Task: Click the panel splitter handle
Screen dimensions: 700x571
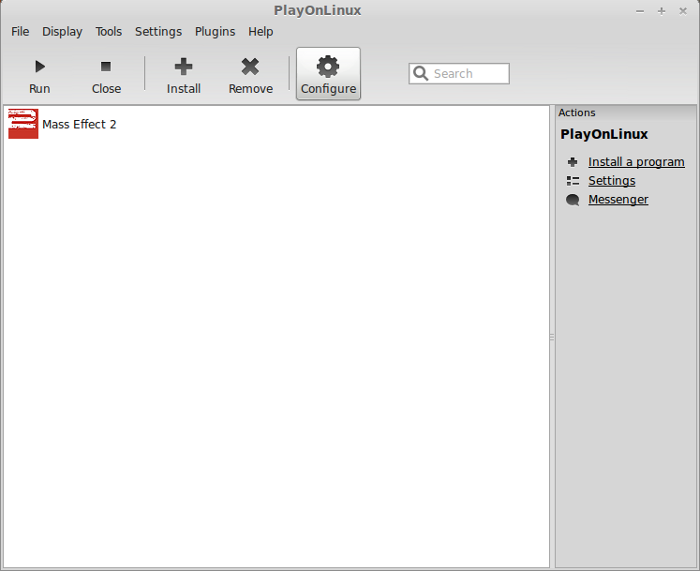Action: click(x=552, y=337)
